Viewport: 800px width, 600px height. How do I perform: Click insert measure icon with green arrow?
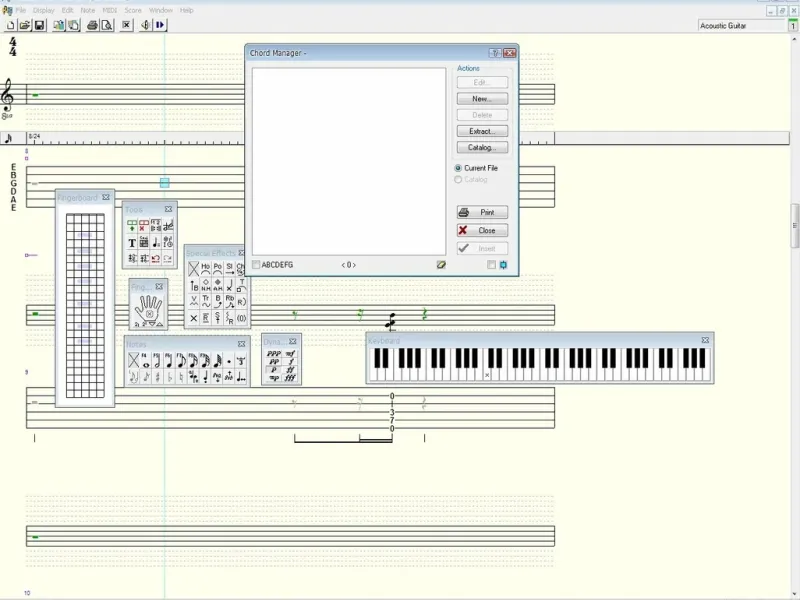[x=132, y=226]
